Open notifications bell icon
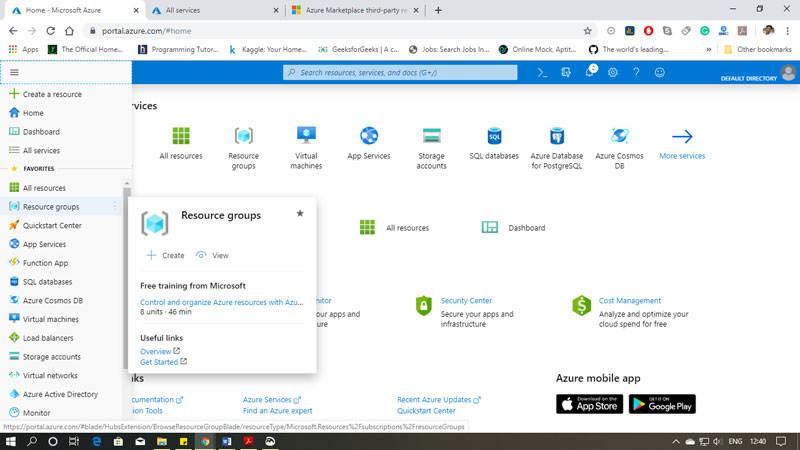 (x=589, y=73)
